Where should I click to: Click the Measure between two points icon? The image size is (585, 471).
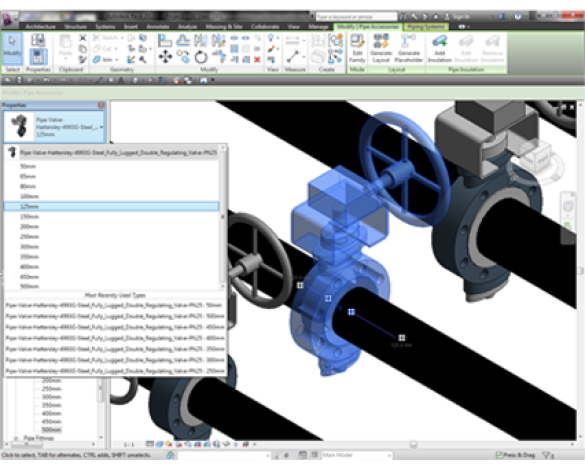[x=292, y=56]
